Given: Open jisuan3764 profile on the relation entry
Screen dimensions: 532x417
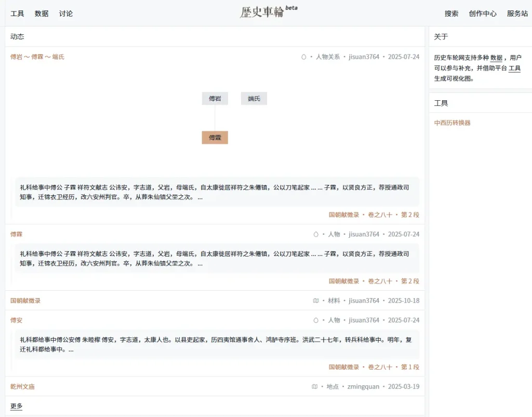Looking at the screenshot, I should point(364,57).
